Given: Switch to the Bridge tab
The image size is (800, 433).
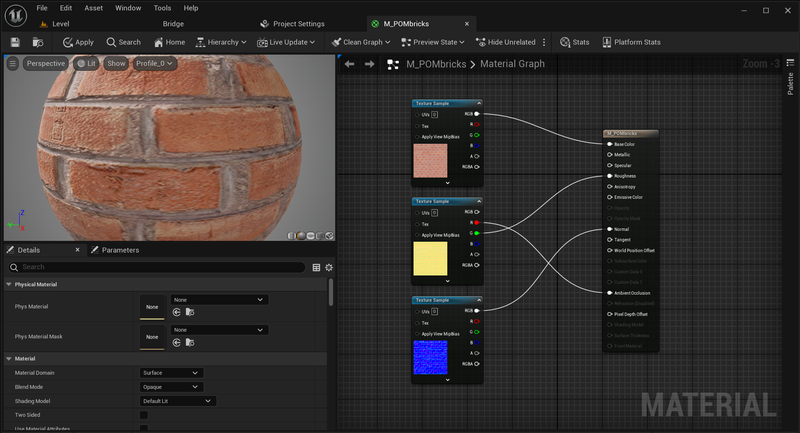Looking at the screenshot, I should (173, 24).
